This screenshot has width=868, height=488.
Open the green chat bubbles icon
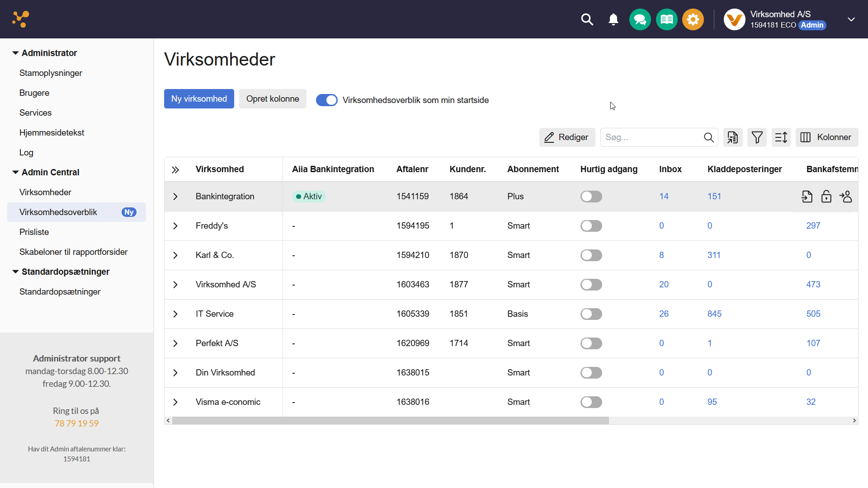[x=640, y=19]
